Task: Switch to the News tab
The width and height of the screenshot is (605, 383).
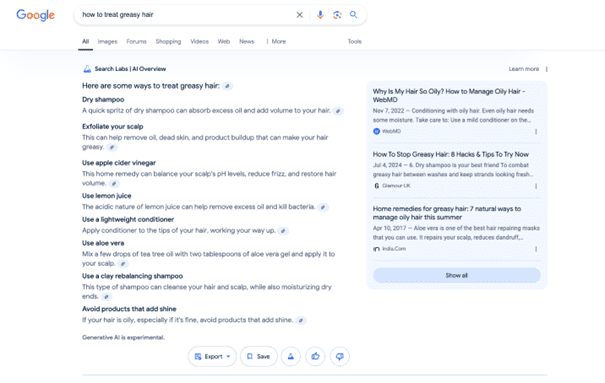Action: pos(247,42)
